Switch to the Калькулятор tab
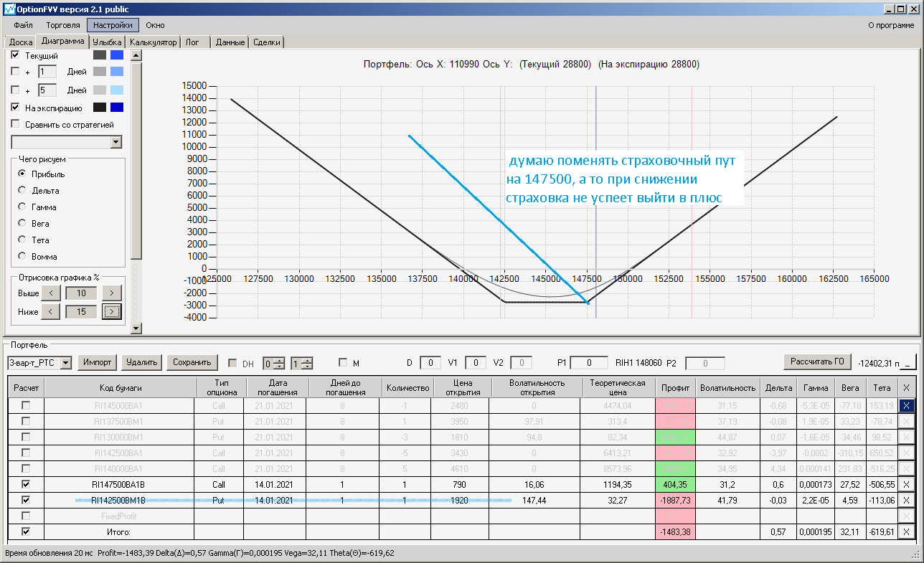The width and height of the screenshot is (924, 563). tap(154, 42)
